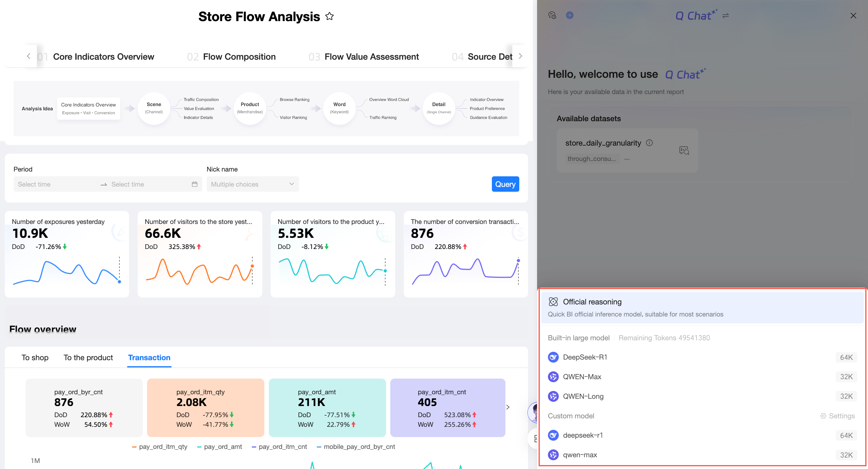Open chat history icon in Q Chat header

[x=552, y=15]
